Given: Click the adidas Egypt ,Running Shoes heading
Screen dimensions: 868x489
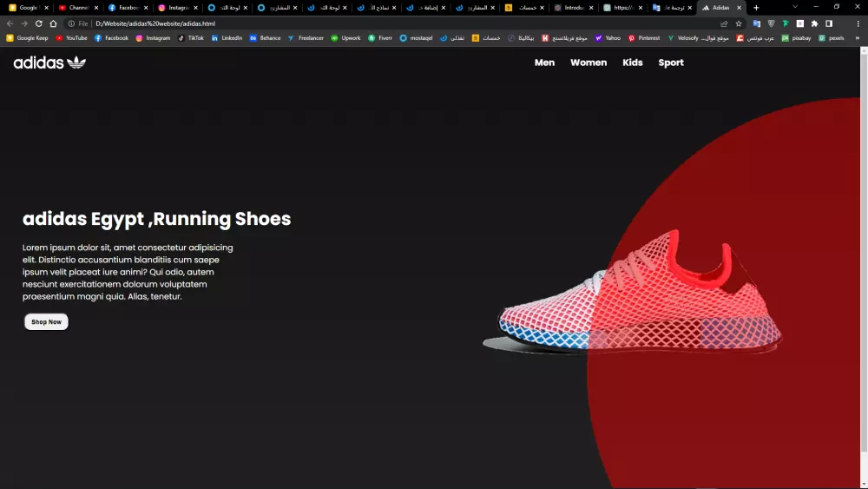Looking at the screenshot, I should 156,219.
